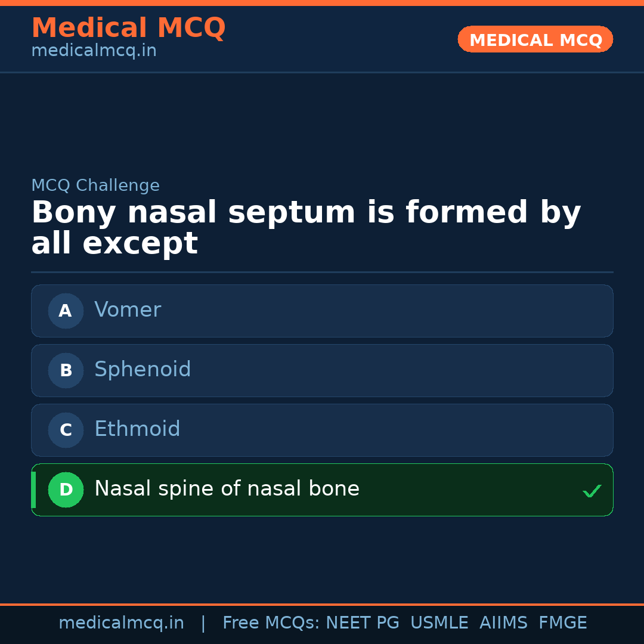Click the MCQ Challenge label
Screen dimensions: 644x644
point(95,185)
